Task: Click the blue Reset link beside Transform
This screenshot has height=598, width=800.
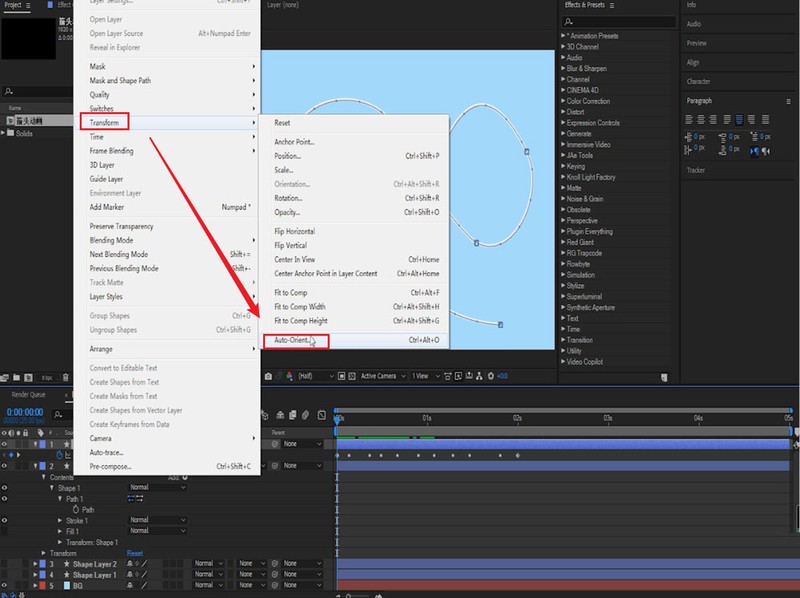Action: tap(134, 552)
